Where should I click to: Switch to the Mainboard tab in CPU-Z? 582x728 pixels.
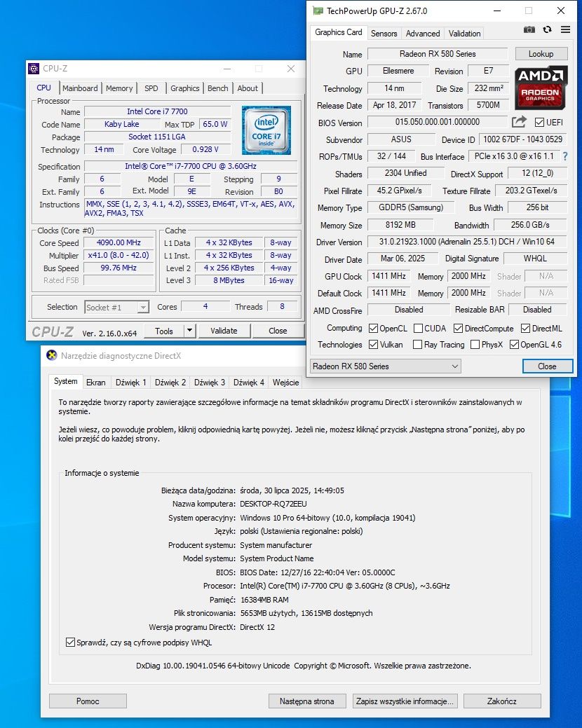pos(80,88)
